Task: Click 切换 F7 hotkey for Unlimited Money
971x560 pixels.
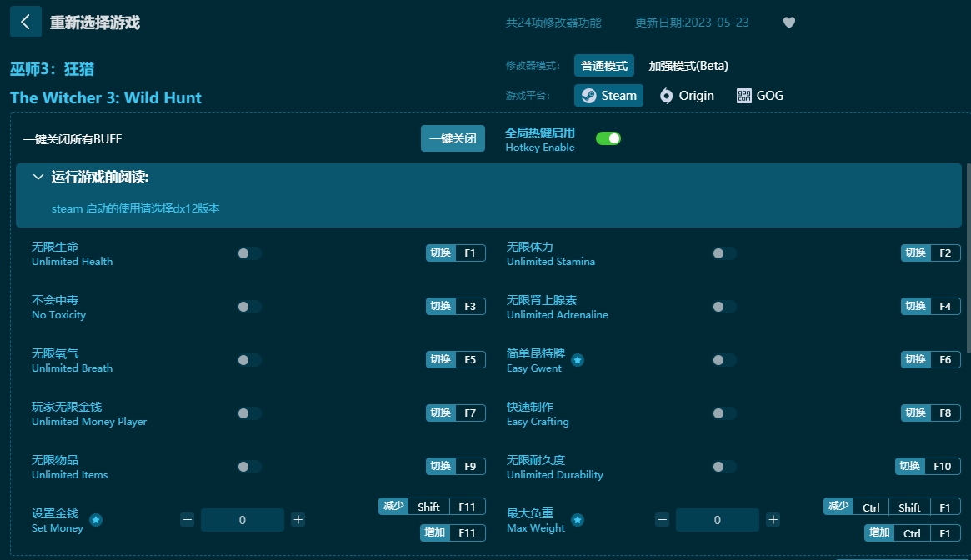Action: coord(455,412)
